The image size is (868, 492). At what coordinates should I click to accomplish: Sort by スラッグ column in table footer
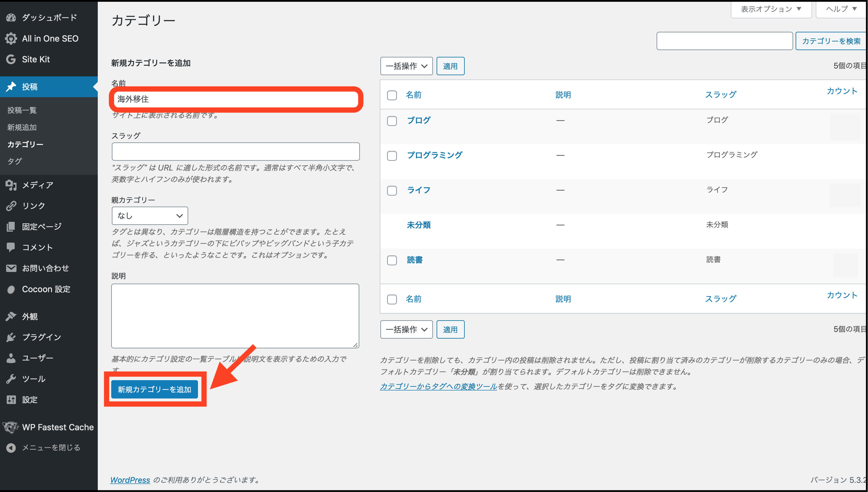[720, 299]
